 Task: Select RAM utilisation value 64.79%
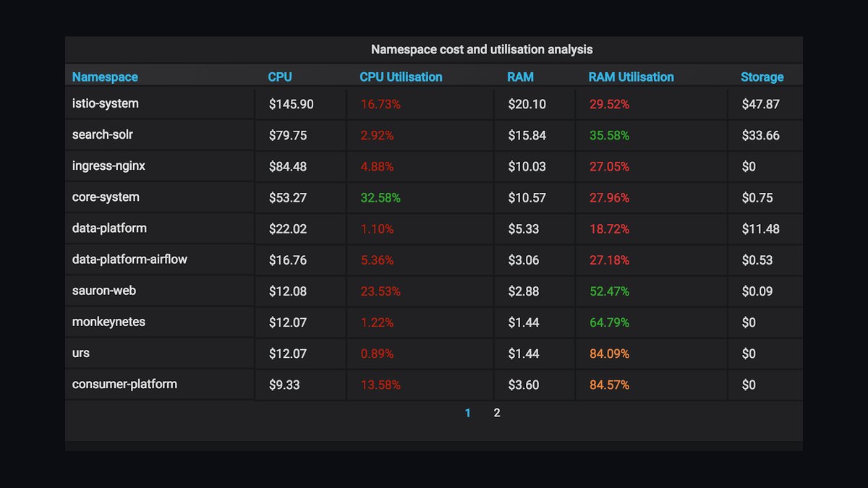pos(610,322)
